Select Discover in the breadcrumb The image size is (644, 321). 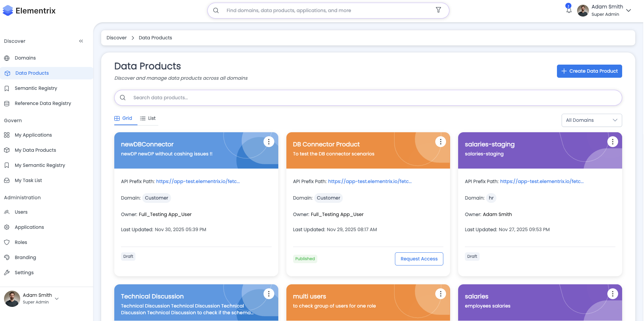(x=116, y=38)
